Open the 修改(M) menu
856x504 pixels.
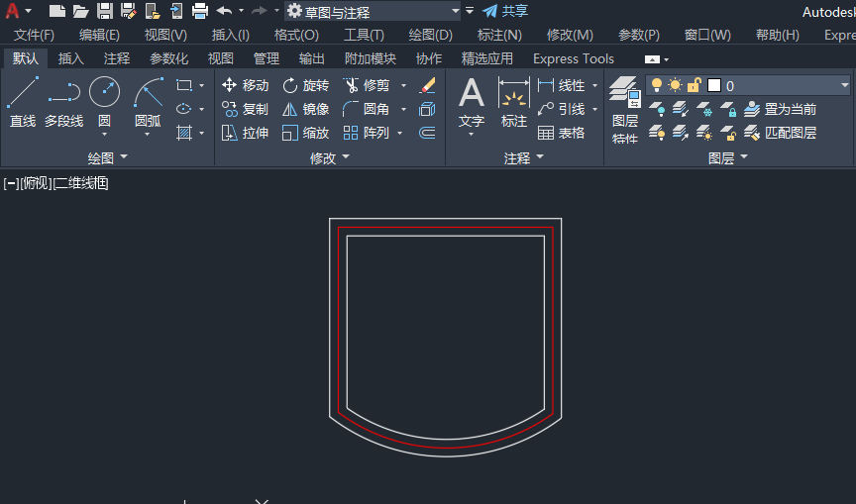570,35
